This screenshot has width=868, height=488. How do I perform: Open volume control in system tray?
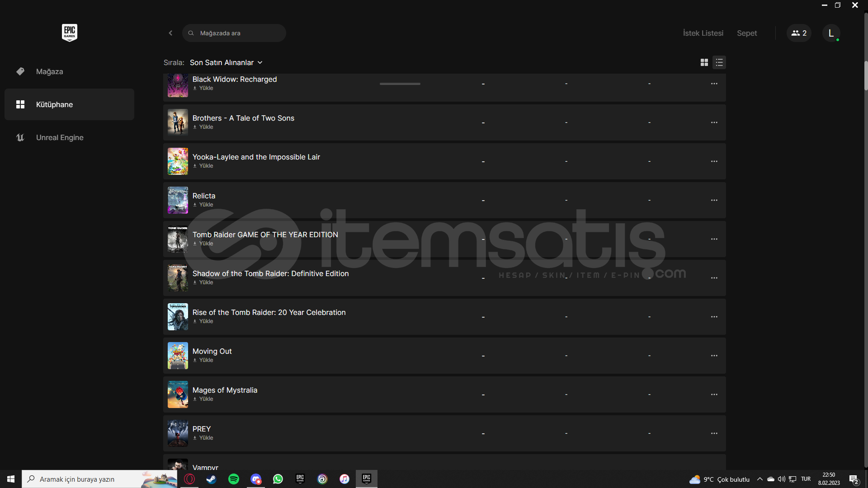(x=781, y=479)
